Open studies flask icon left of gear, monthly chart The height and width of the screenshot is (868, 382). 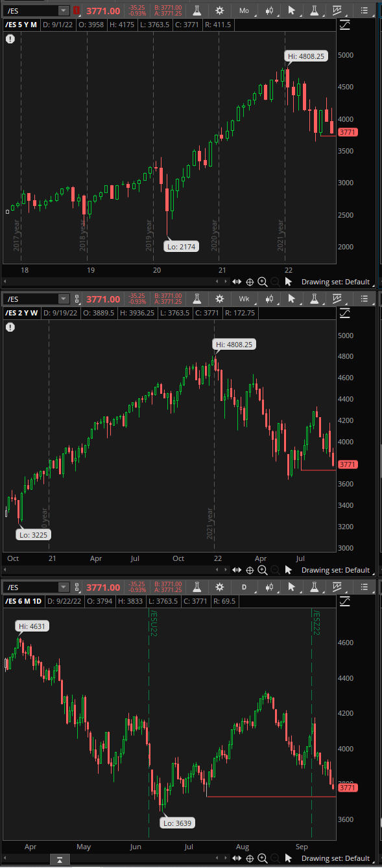click(198, 10)
